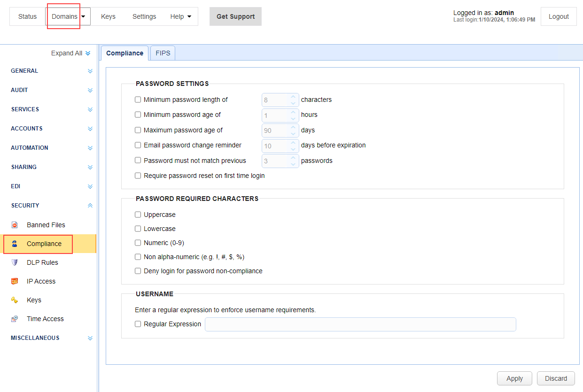Select the Compliance user icon

tap(15, 244)
